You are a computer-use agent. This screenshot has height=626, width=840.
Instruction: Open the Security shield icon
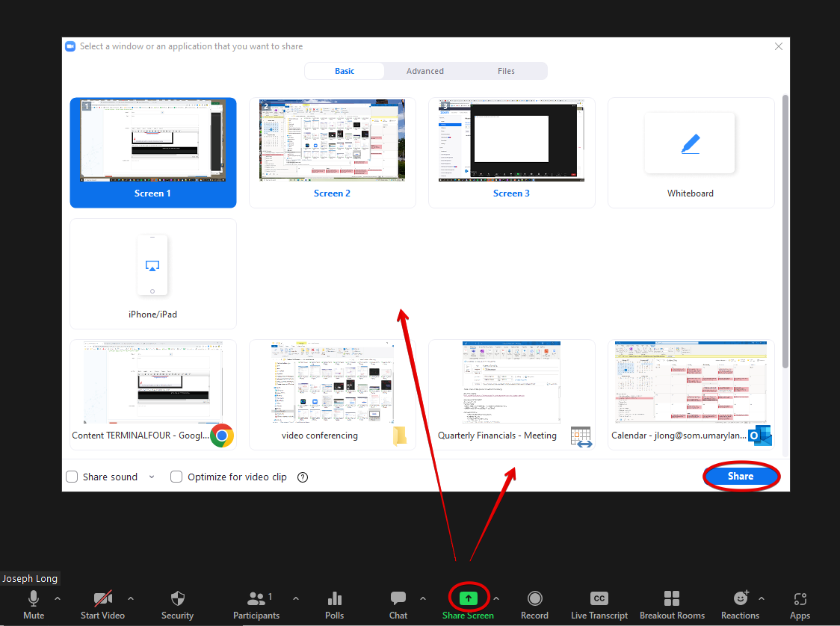(x=177, y=598)
